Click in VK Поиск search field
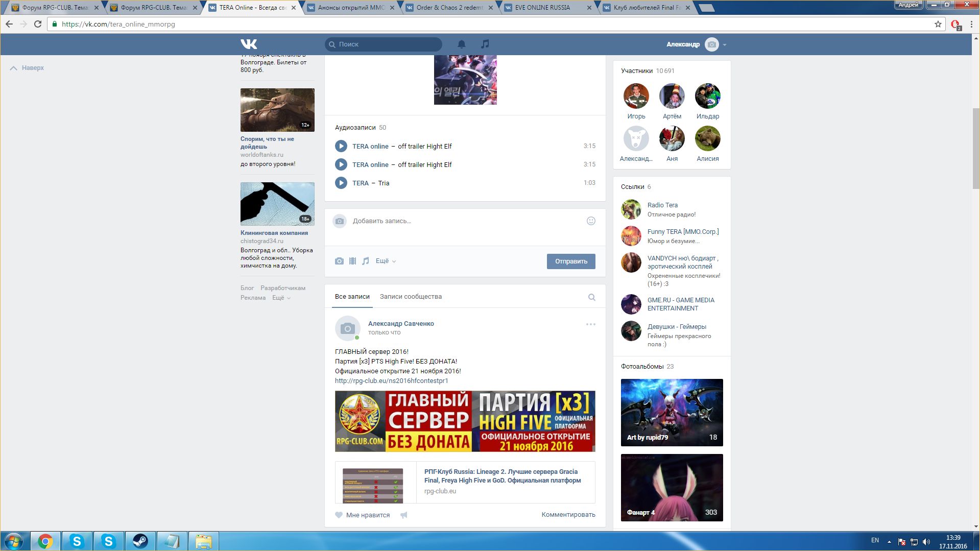The height and width of the screenshot is (551, 980). click(384, 44)
